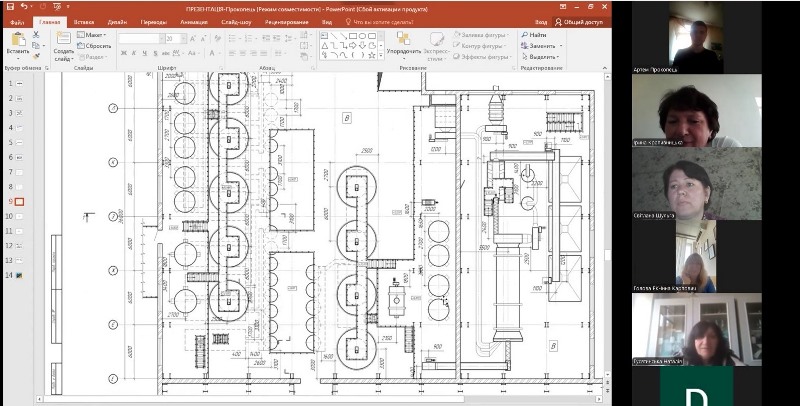This screenshot has width=800, height=406.
Task: Cut selection with the scissors icon
Action: coord(36,35)
